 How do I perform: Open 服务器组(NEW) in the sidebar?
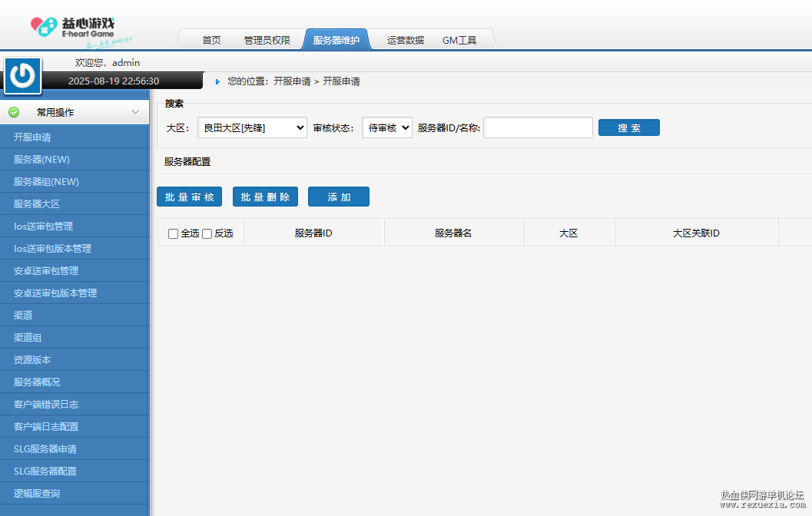(75, 182)
